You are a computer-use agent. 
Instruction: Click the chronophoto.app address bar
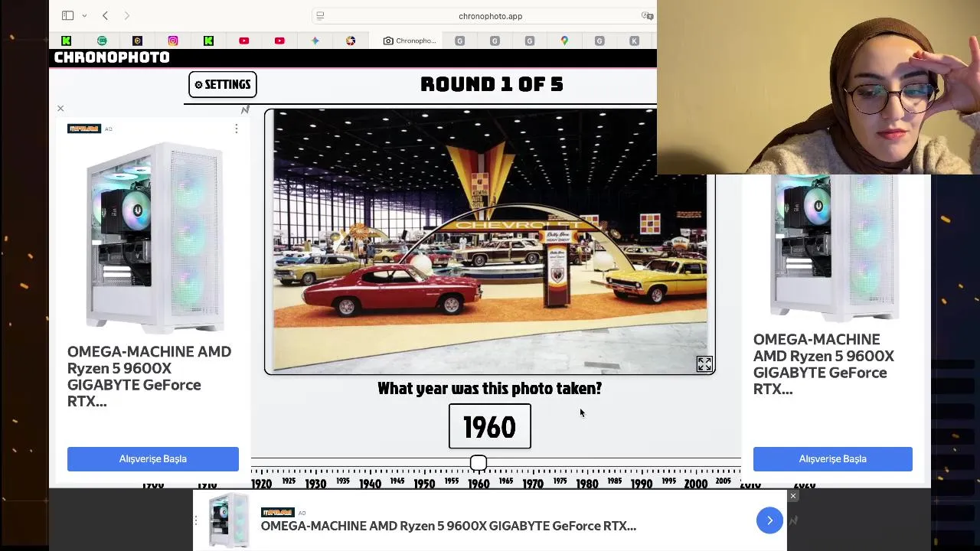490,15
